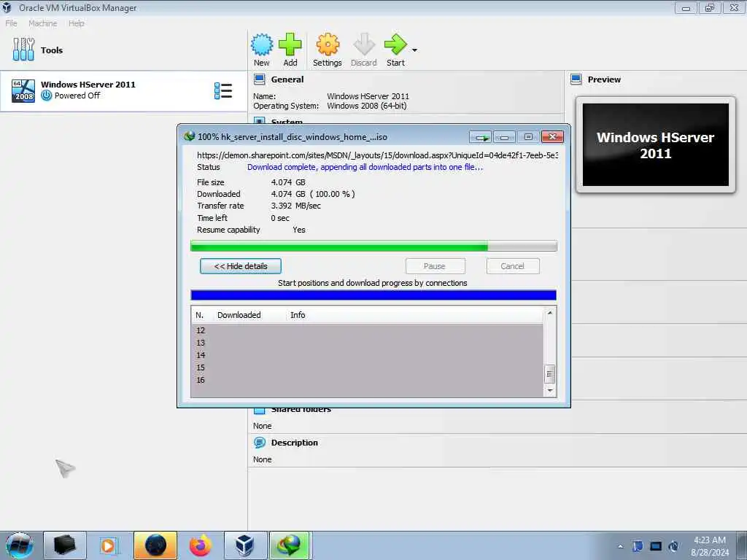Select connection row 12
The width and height of the screenshot is (747, 560).
tap(367, 330)
